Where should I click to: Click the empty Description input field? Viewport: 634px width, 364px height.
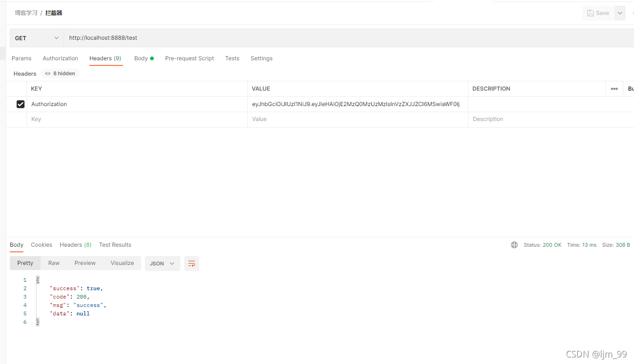551,119
